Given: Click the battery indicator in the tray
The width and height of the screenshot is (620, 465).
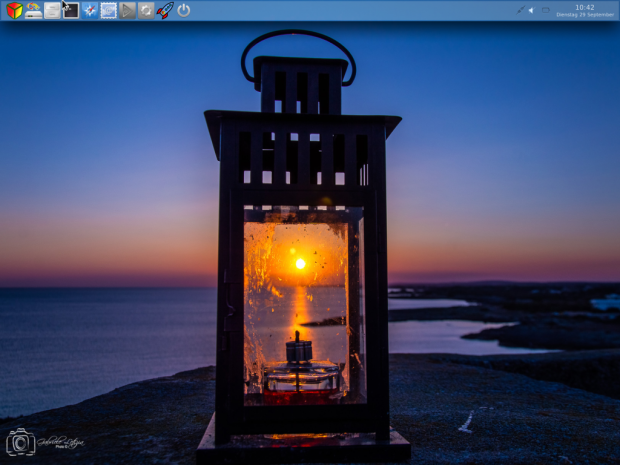Looking at the screenshot, I should (x=545, y=10).
